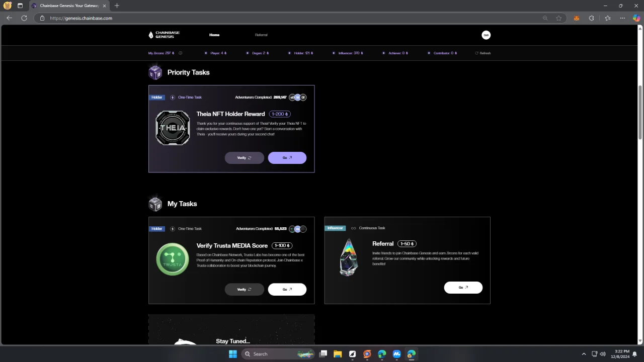Screen dimensions: 644x362
Task: Switch to the Referral navigation tab
Action: tap(261, 35)
